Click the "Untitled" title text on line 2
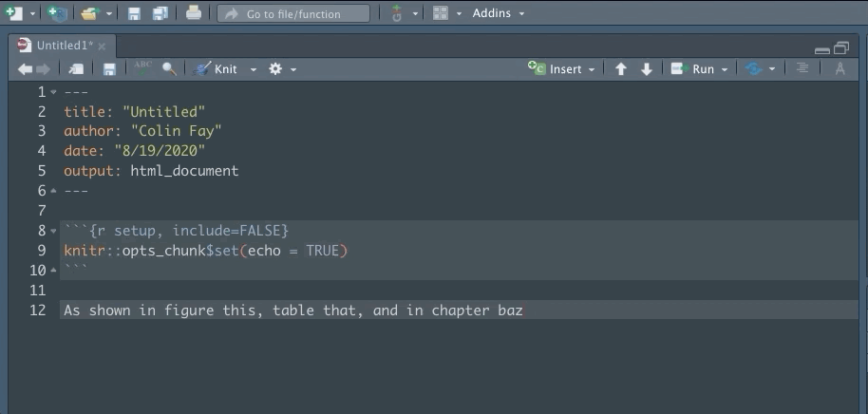 coord(164,112)
